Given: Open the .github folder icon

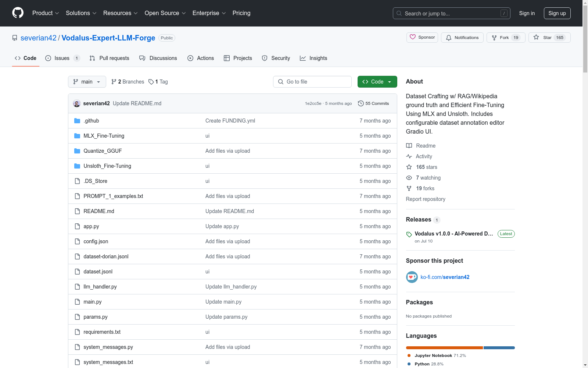Looking at the screenshot, I should (77, 121).
